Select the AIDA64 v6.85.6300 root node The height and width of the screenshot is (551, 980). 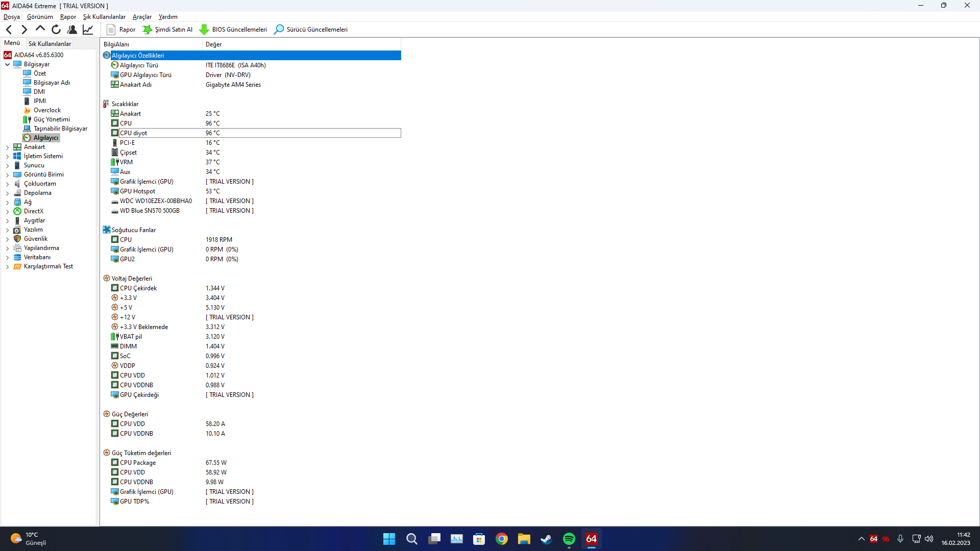39,55
